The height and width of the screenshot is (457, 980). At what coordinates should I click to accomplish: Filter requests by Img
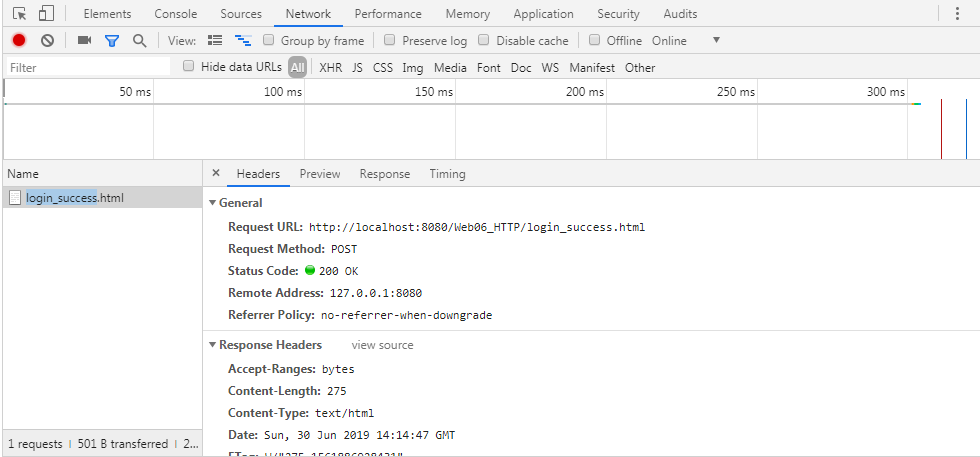tap(412, 68)
